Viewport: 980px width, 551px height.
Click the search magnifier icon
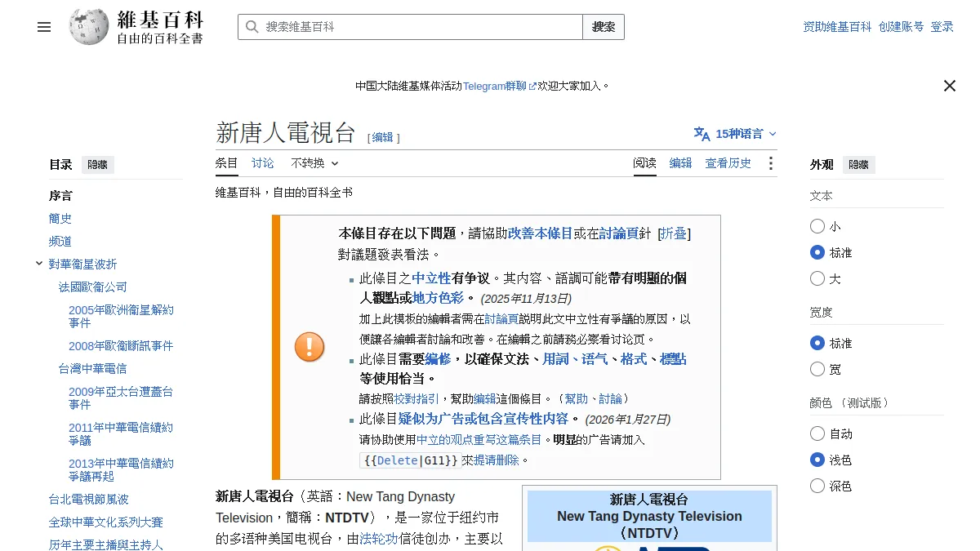pos(252,27)
